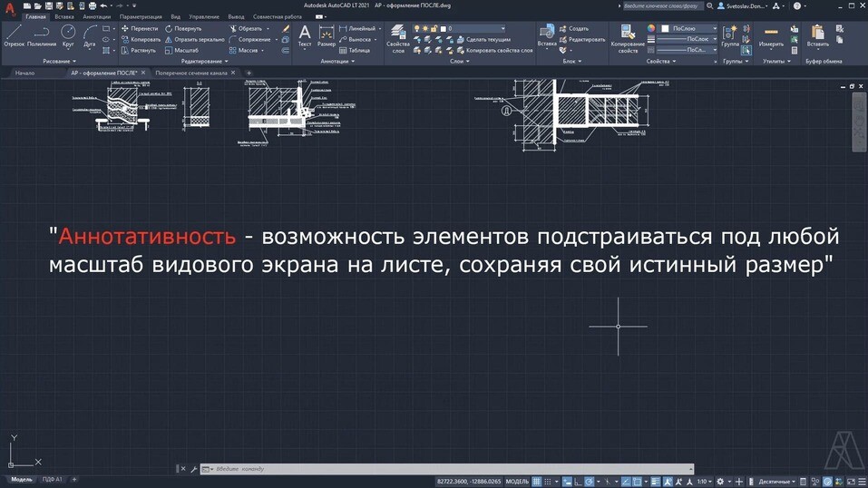Toggle annotation visibility in status bar

[x=668, y=482]
